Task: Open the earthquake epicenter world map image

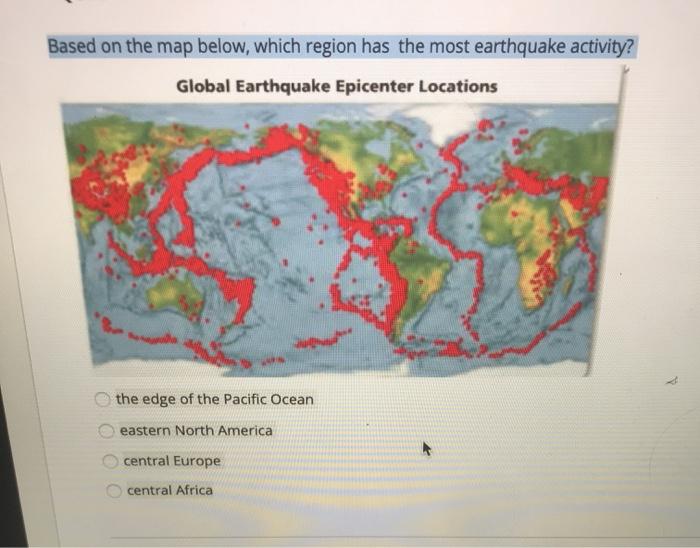Action: coord(340,239)
